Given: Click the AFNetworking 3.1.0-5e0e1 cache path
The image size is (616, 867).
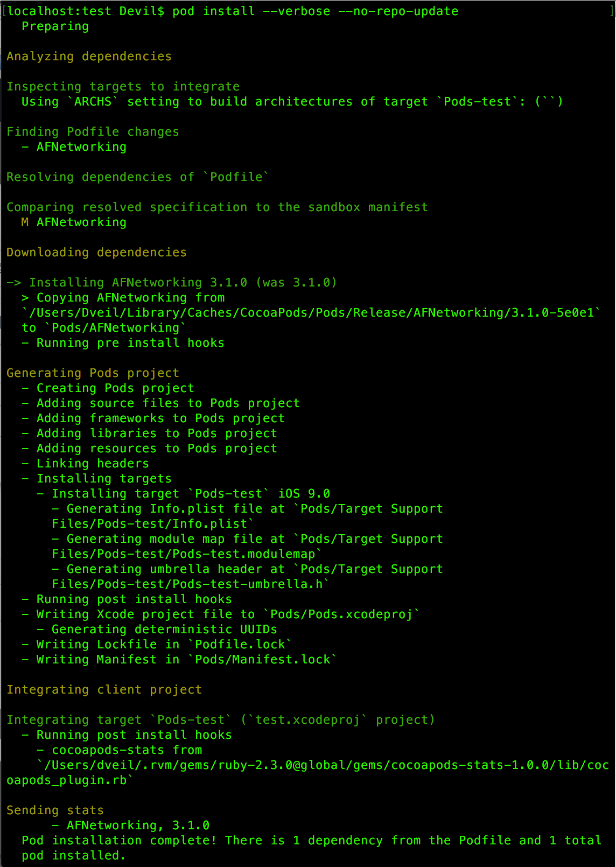Looking at the screenshot, I should [311, 313].
